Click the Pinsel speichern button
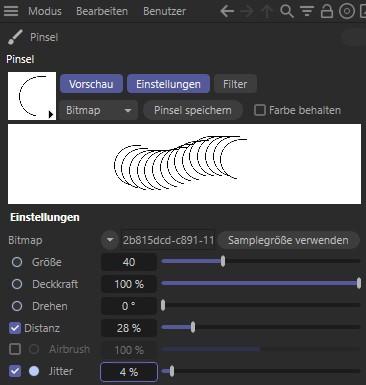Screen dimensions: 366x385 pos(193,110)
